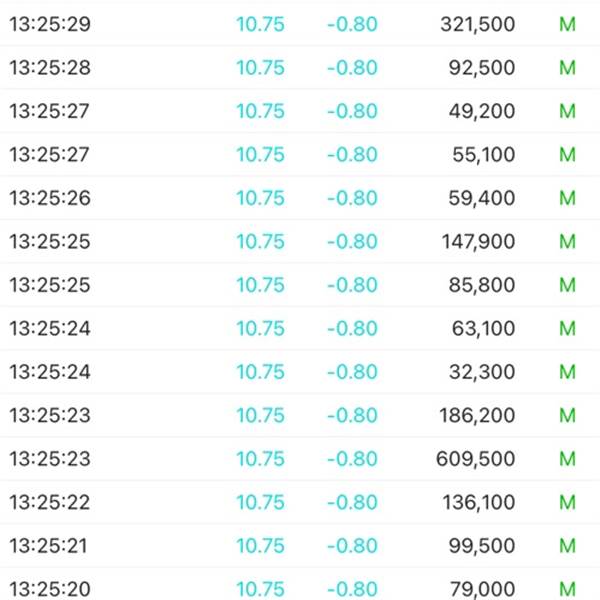Click the 321,500 volume value
Viewport: 600px width, 600px height.
tap(478, 24)
